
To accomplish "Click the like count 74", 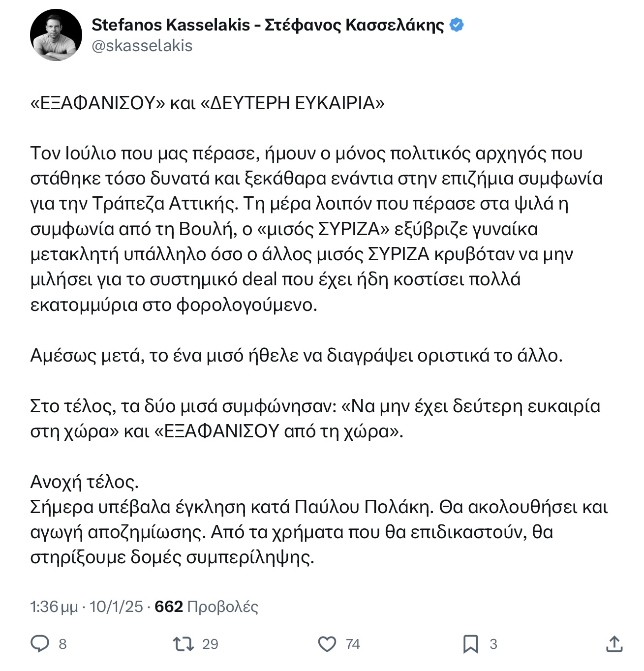I will click(353, 644).
